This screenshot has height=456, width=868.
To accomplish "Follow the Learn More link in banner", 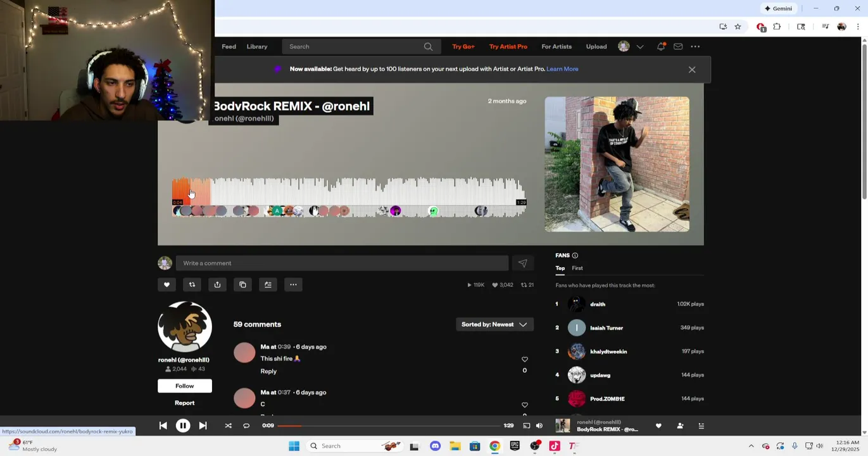I will tap(562, 69).
